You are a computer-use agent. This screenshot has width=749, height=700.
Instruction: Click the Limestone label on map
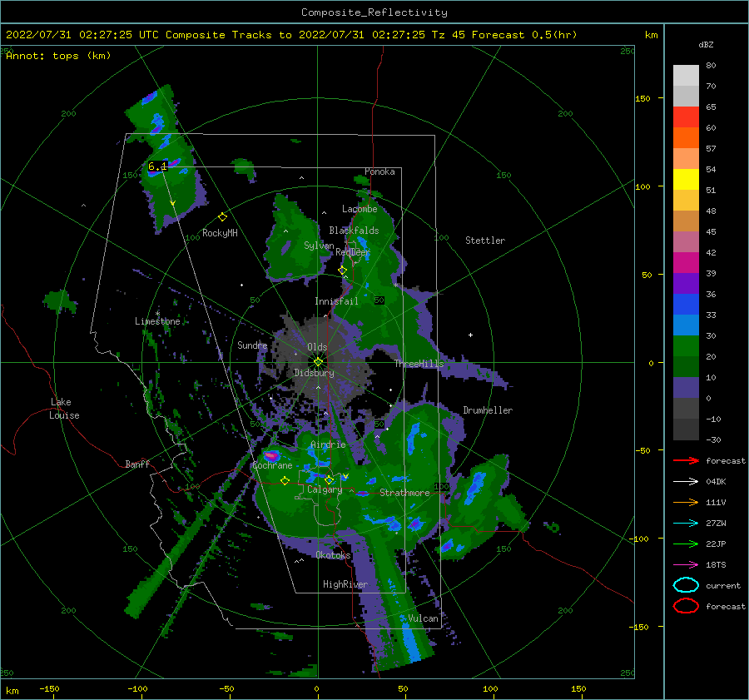click(x=157, y=321)
